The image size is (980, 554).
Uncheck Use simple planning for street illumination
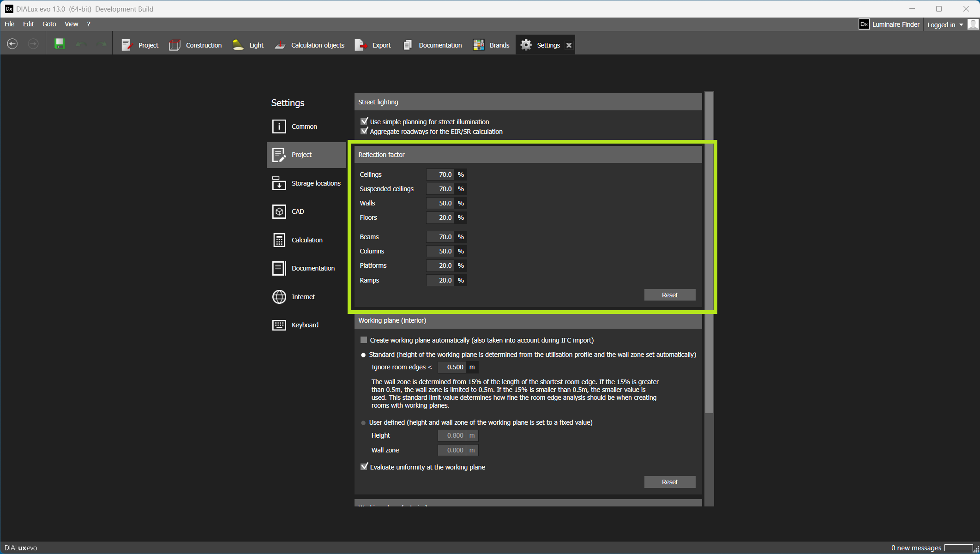[x=364, y=121]
